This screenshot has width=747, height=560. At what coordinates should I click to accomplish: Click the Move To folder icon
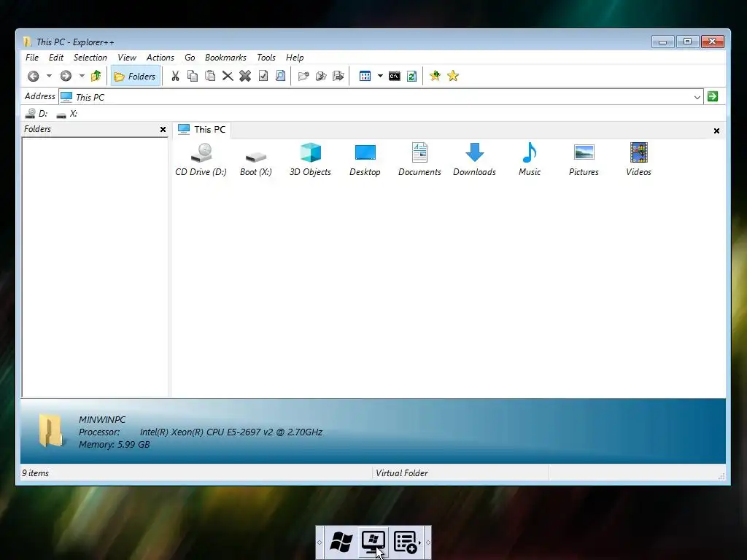[x=338, y=76]
